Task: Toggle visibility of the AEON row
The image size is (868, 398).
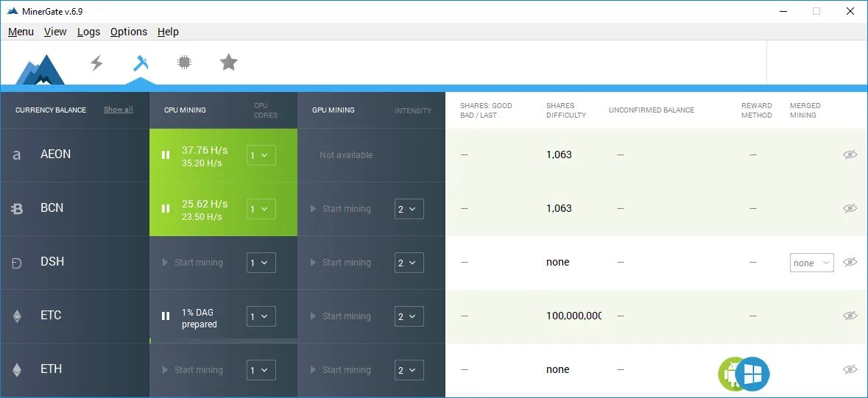Action: click(850, 154)
